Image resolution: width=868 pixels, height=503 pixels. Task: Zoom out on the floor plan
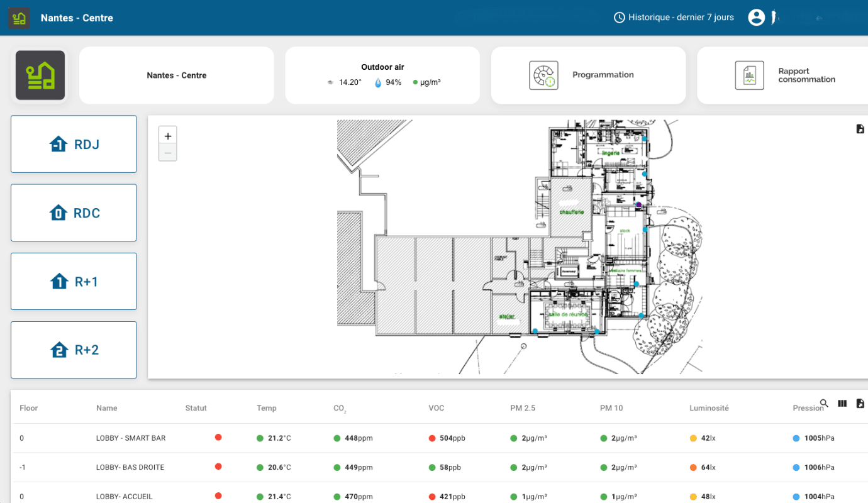coord(168,153)
